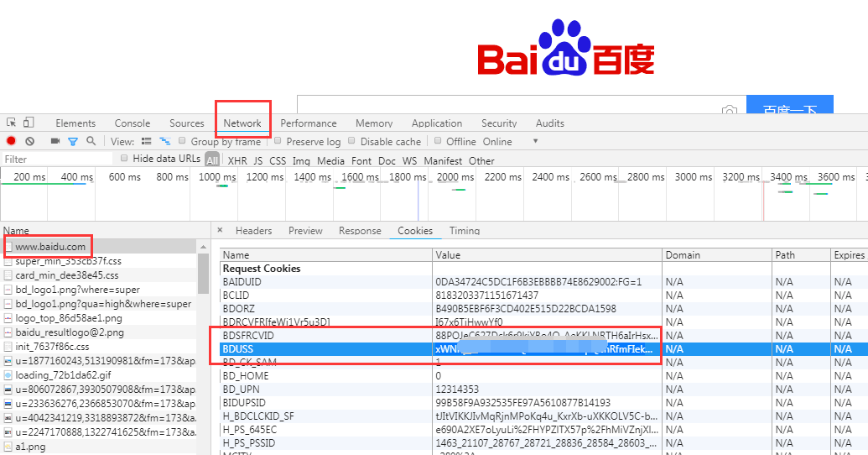The width and height of the screenshot is (868, 455).
Task: Select card_min_dee38e45.css request
Action: pos(99,275)
